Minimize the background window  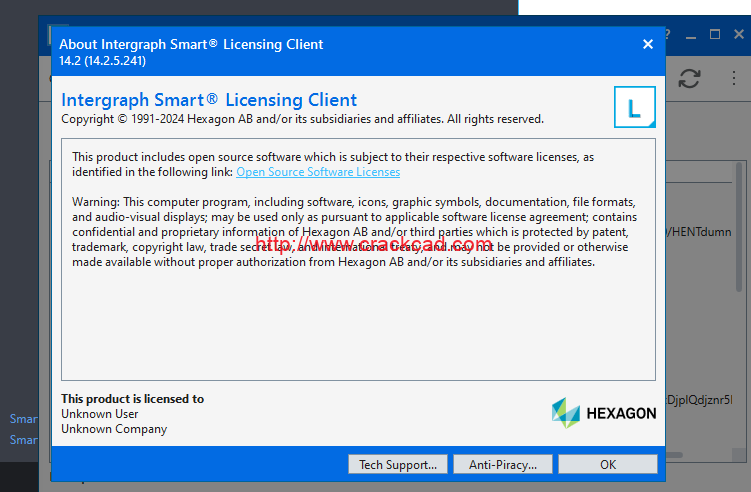[x=691, y=36]
